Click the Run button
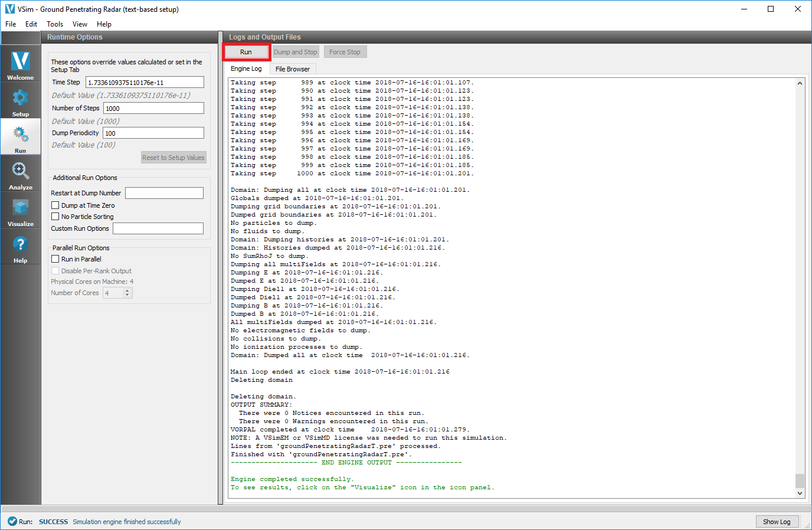 pyautogui.click(x=246, y=52)
